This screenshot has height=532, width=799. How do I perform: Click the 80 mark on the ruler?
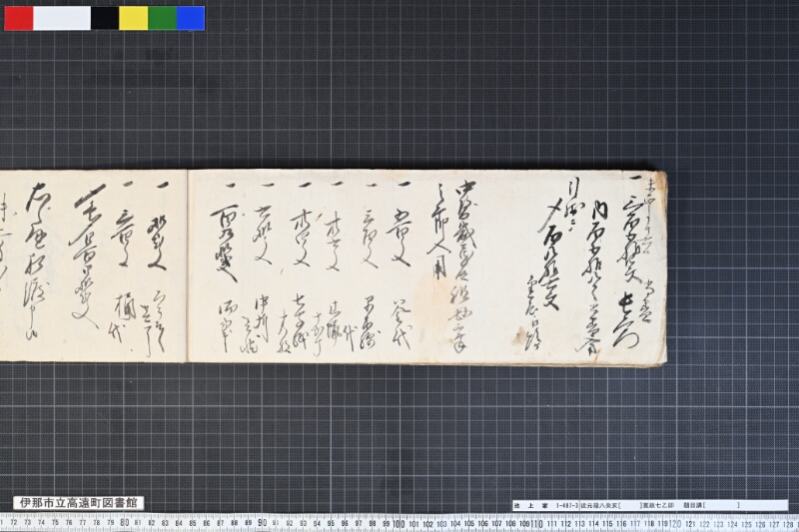124,523
